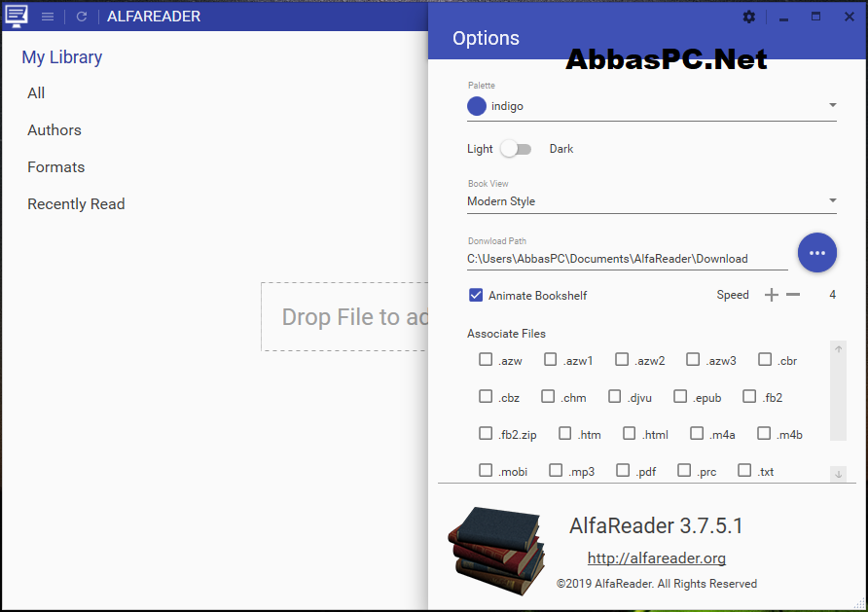Viewport: 868px width, 612px height.
Task: Open the hamburger menu icon
Action: click(x=48, y=17)
